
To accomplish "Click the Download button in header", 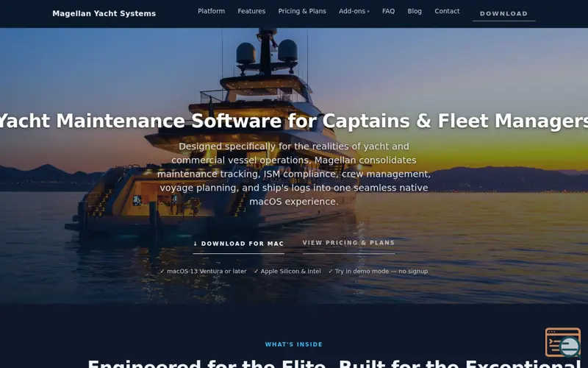I will (504, 13).
